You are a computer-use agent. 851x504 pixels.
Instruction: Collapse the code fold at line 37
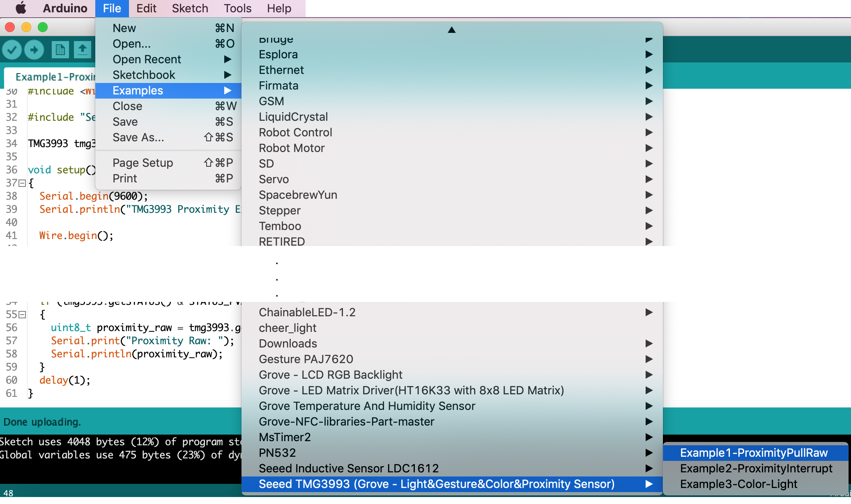22,183
